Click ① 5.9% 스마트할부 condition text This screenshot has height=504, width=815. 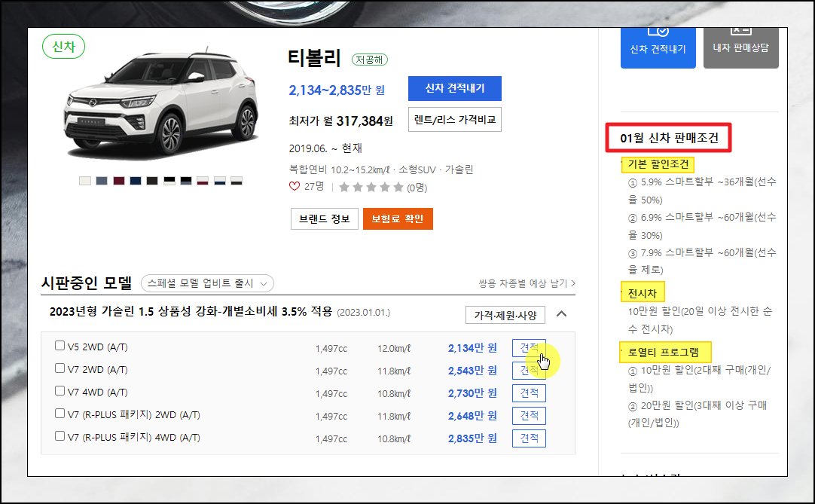(702, 191)
